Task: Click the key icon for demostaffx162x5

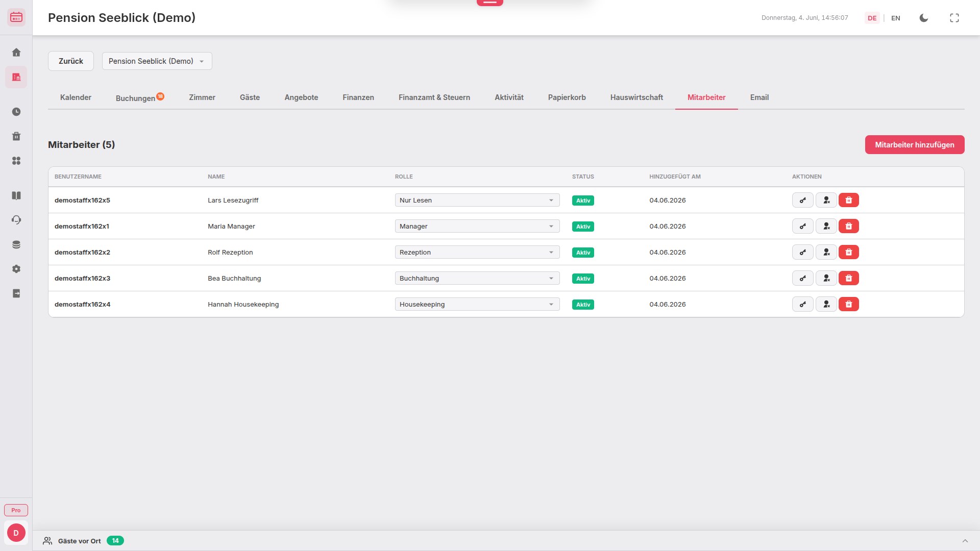Action: tap(802, 200)
